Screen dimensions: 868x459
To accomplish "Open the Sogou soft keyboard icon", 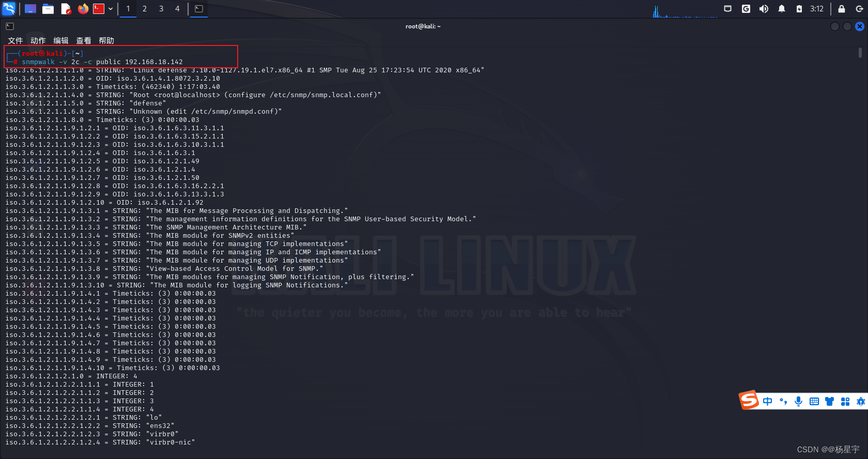I will 814,402.
